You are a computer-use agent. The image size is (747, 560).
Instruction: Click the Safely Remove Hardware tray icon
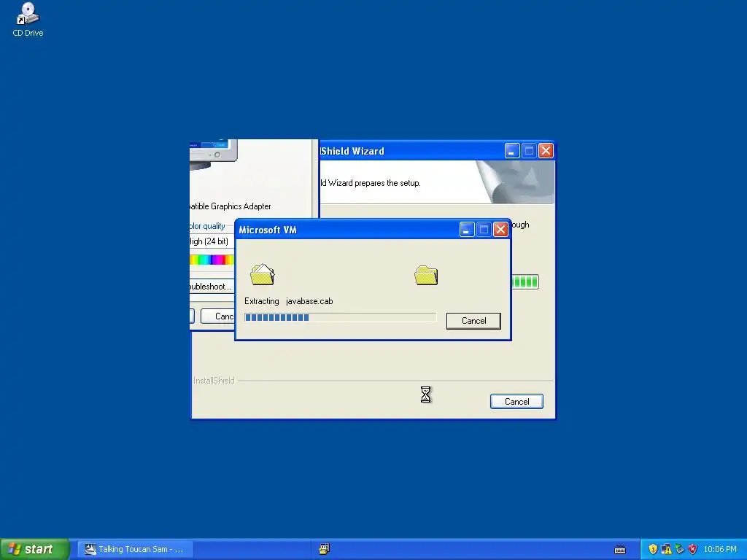point(679,549)
